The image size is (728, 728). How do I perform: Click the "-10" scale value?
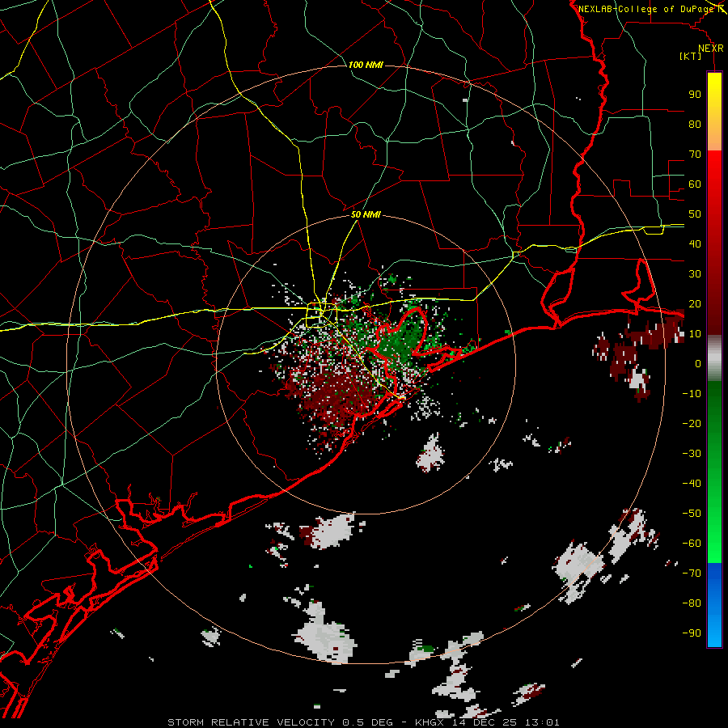[x=692, y=394]
